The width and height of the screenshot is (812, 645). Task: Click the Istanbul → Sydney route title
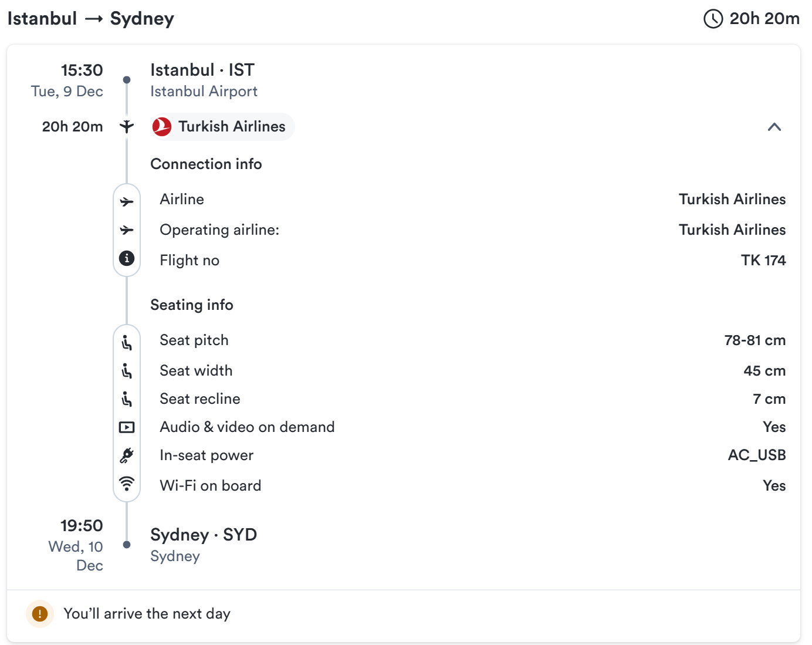[x=91, y=19]
